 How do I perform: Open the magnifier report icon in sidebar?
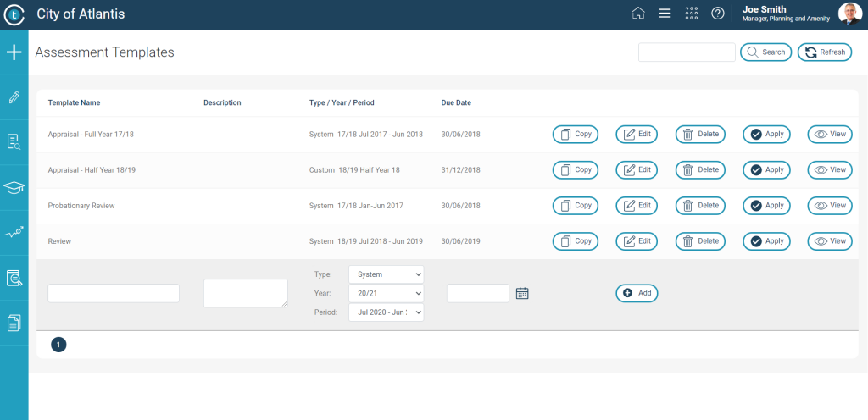pyautogui.click(x=14, y=278)
